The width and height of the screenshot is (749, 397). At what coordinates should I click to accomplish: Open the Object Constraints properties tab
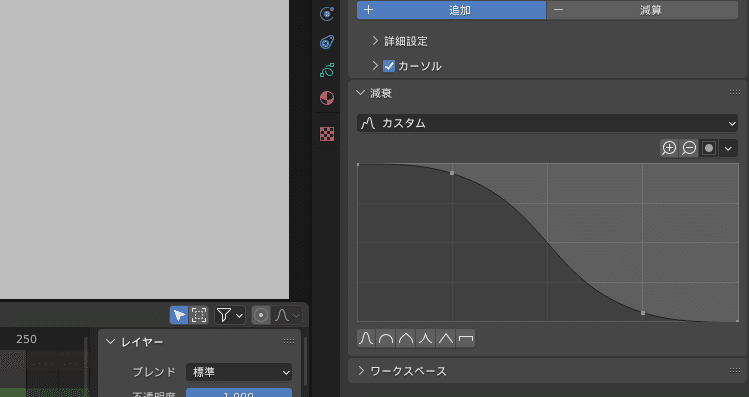coord(327,42)
